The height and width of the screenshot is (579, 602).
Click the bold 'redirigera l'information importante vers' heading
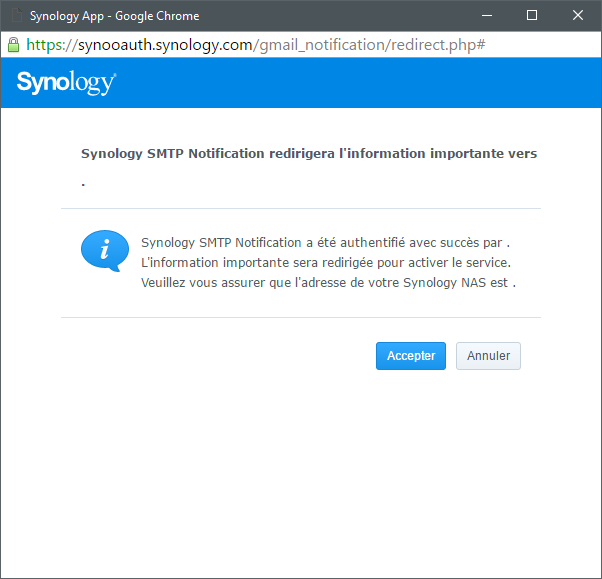tap(309, 154)
